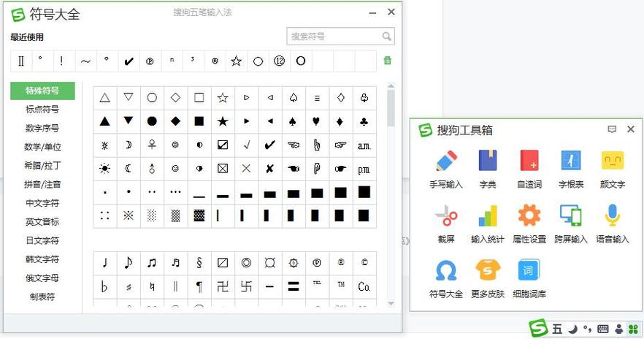Select the 数字序号 category

point(42,129)
